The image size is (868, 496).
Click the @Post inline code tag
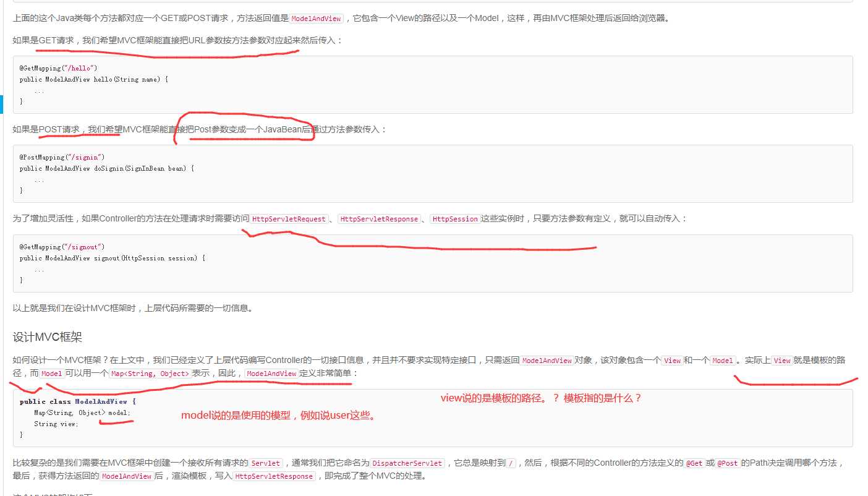point(727,463)
